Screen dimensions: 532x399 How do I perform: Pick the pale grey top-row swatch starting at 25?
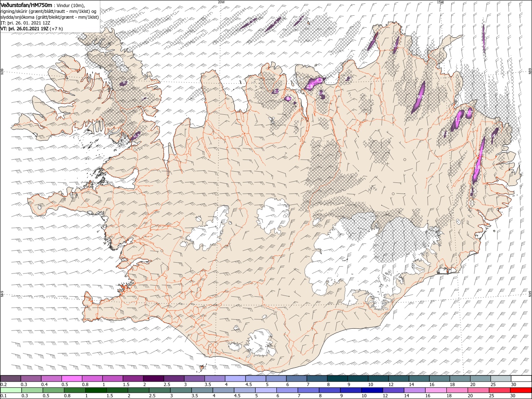[x=501, y=379]
